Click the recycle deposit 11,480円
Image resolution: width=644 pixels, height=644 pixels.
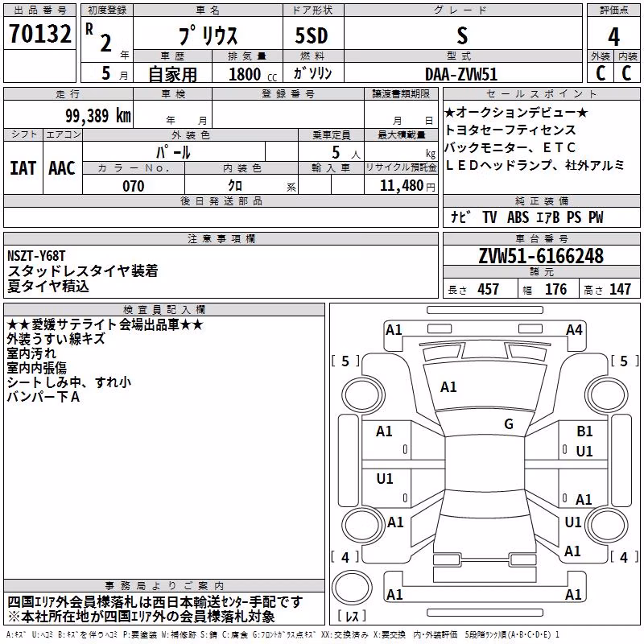407,186
